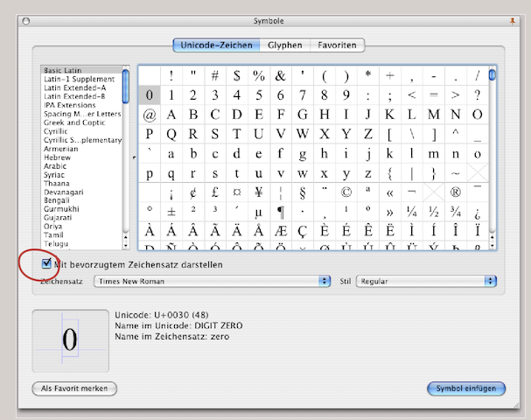Click the 'Als Favorit merken' button
The image size is (531, 420).
click(74, 388)
